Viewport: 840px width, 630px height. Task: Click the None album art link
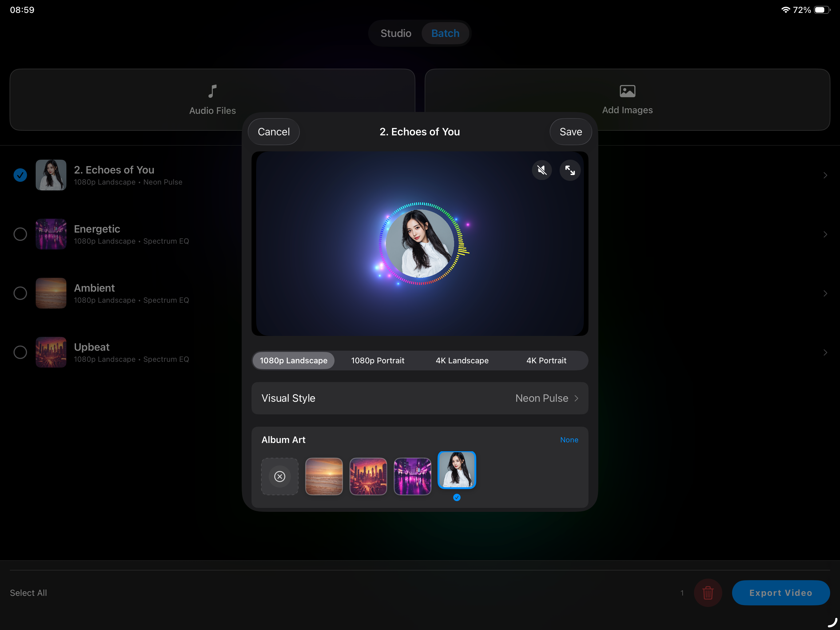coord(569,440)
